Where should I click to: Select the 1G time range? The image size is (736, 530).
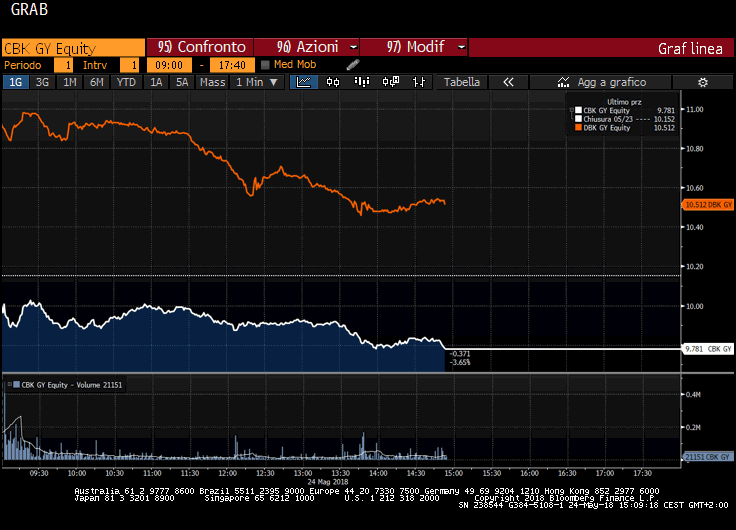[x=16, y=82]
